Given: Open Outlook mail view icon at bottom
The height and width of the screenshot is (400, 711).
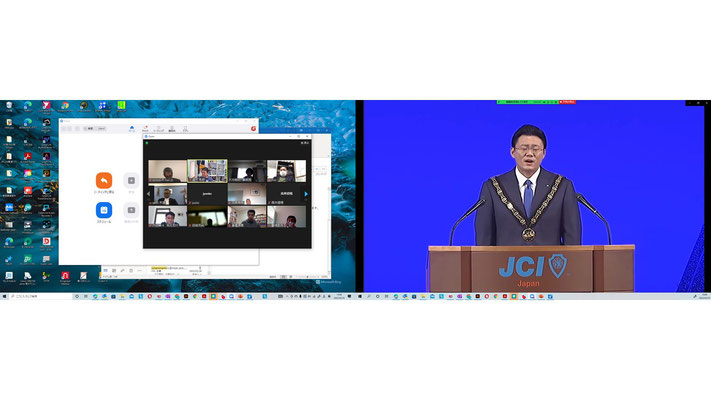Looking at the screenshot, I should coord(105,271).
